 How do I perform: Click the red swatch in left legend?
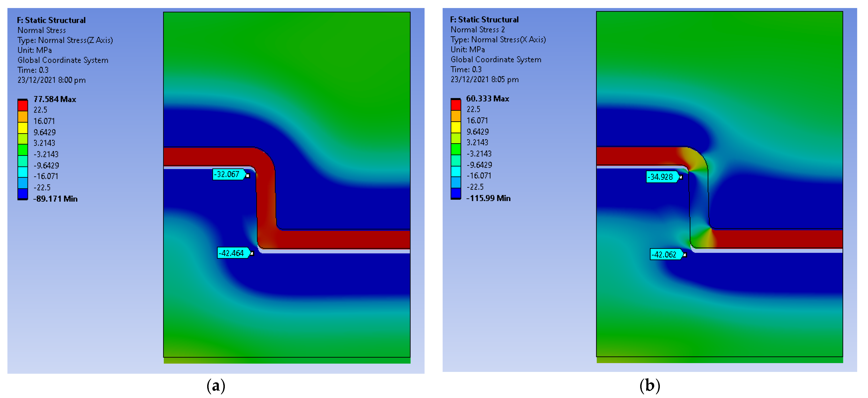pos(22,105)
